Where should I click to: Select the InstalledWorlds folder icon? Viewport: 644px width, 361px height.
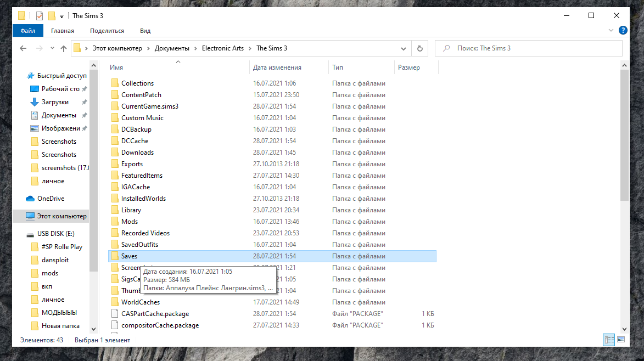(x=115, y=199)
